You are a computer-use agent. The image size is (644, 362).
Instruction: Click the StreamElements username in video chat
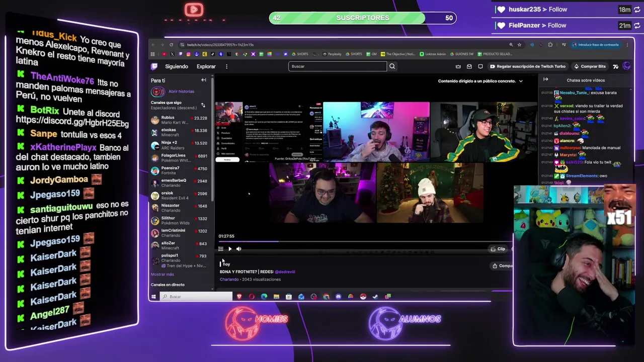tap(582, 176)
